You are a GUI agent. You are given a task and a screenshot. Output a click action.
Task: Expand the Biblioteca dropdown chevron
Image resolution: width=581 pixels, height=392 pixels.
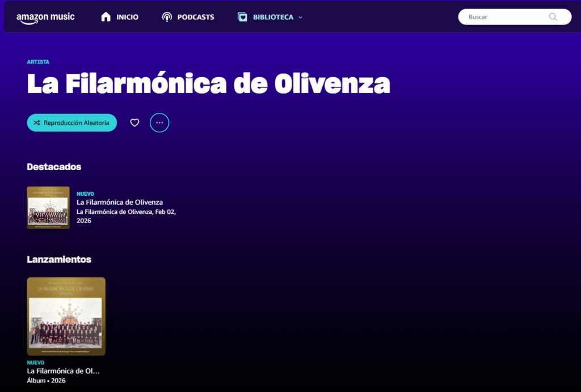click(x=301, y=18)
